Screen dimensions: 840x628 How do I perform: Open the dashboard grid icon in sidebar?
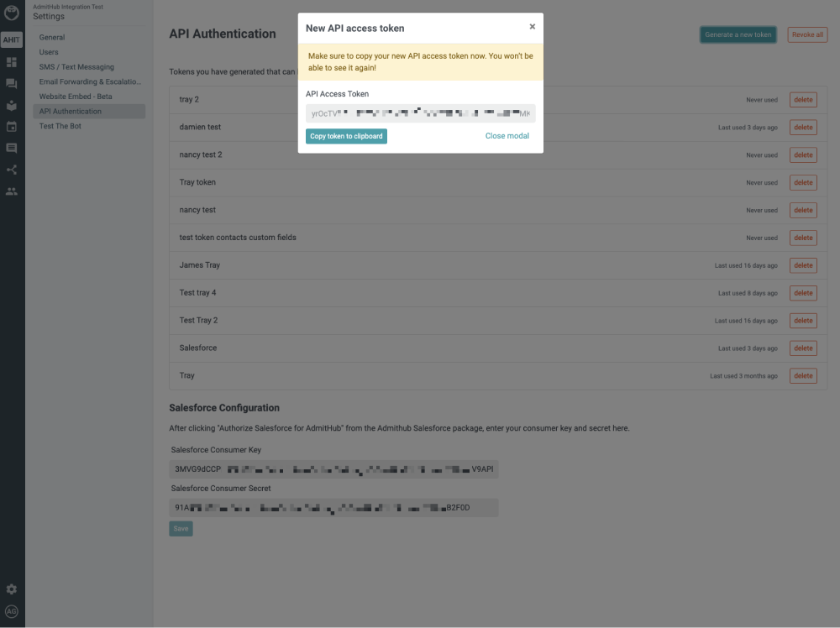click(x=12, y=62)
